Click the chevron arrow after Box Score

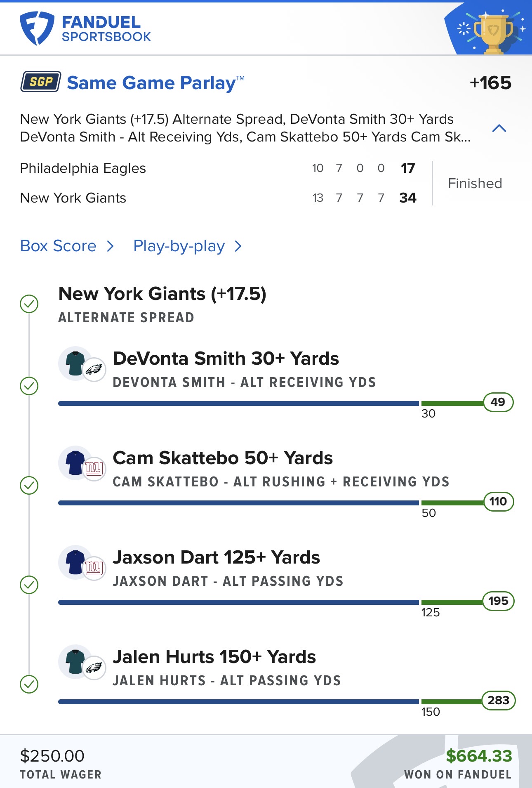[x=110, y=246]
